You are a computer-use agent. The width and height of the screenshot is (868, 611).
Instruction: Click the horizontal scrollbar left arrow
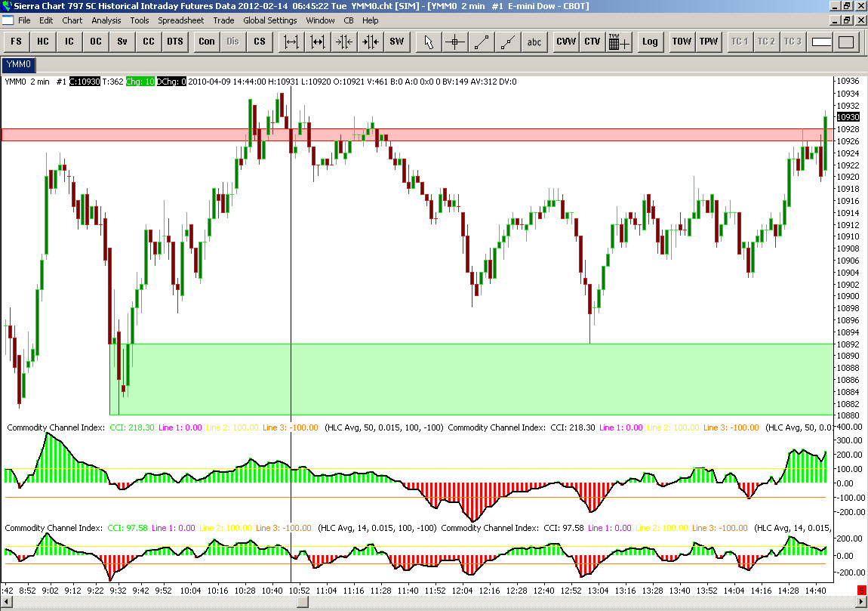click(x=5, y=602)
